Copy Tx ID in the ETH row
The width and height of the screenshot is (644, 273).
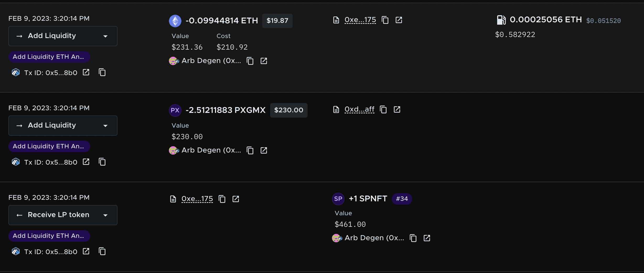pos(102,72)
